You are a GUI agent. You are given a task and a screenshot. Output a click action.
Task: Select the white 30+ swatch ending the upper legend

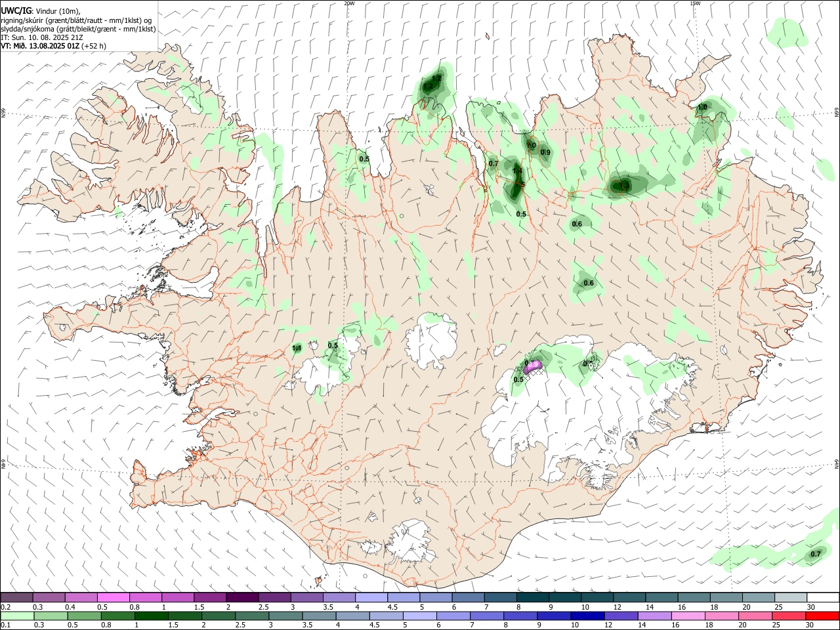pos(822,598)
